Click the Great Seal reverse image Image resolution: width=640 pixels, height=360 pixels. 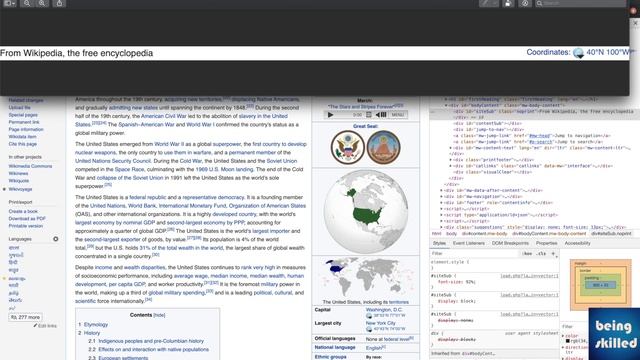[x=383, y=147]
